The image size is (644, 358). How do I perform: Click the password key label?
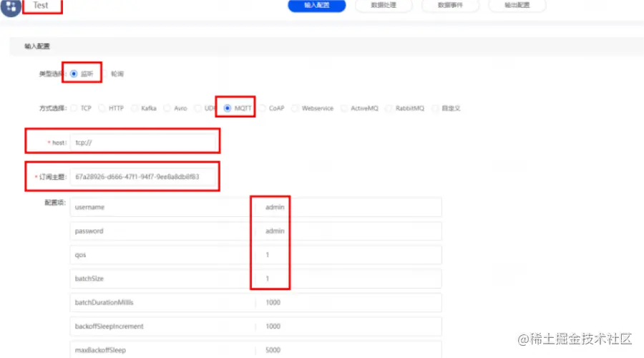click(x=89, y=231)
